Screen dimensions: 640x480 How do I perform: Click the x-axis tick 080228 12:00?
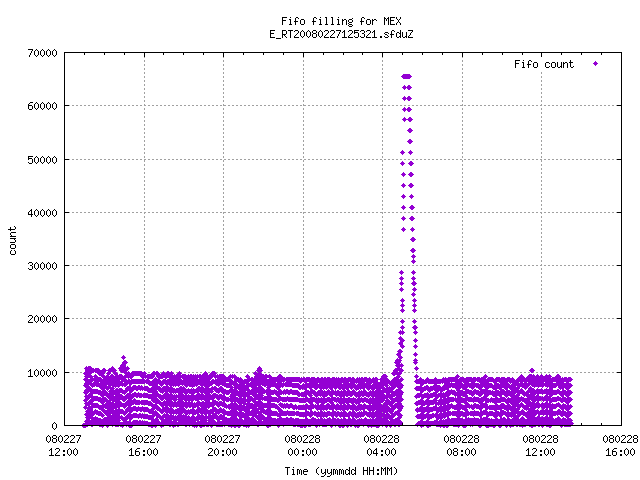[x=540, y=446]
